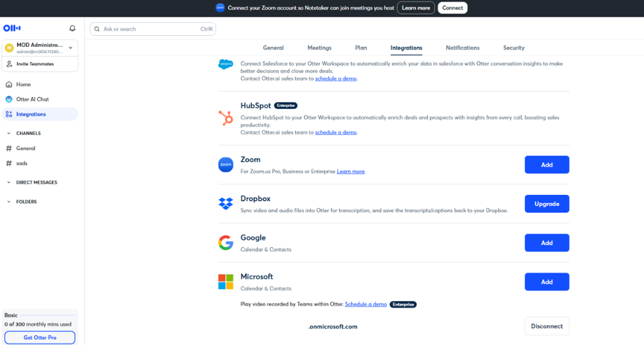
Task: Open HubSpot schedule a demo link
Action: tap(336, 132)
